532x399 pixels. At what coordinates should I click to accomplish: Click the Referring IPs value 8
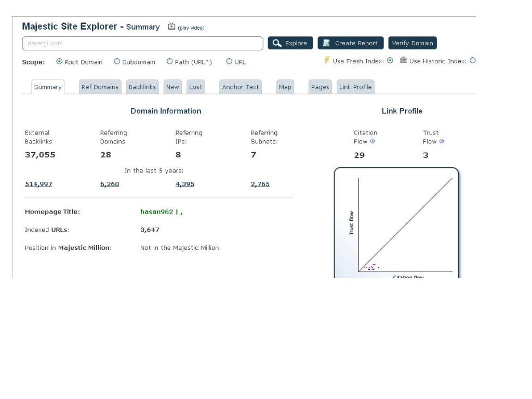178,155
